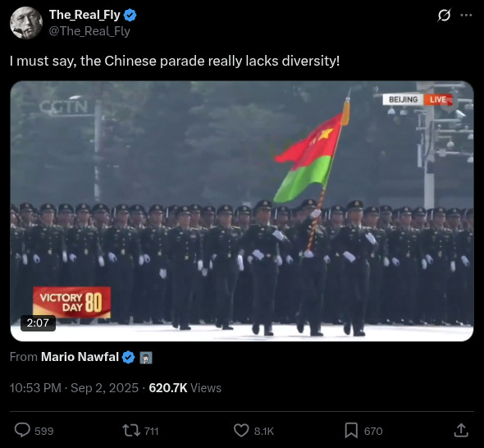Viewport: 484px width, 448px height.
Task: Bookmark the post using the bookmark icon
Action: coord(351,431)
